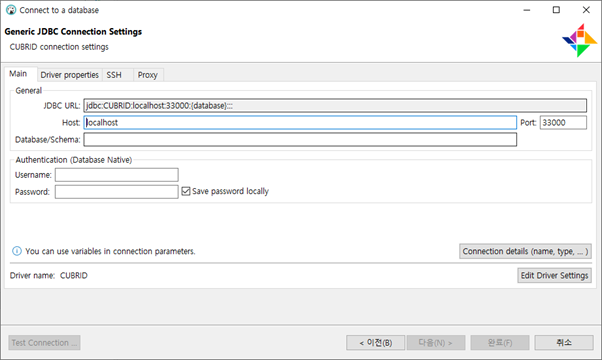
Task: Open the Driver properties tab
Action: [69, 75]
